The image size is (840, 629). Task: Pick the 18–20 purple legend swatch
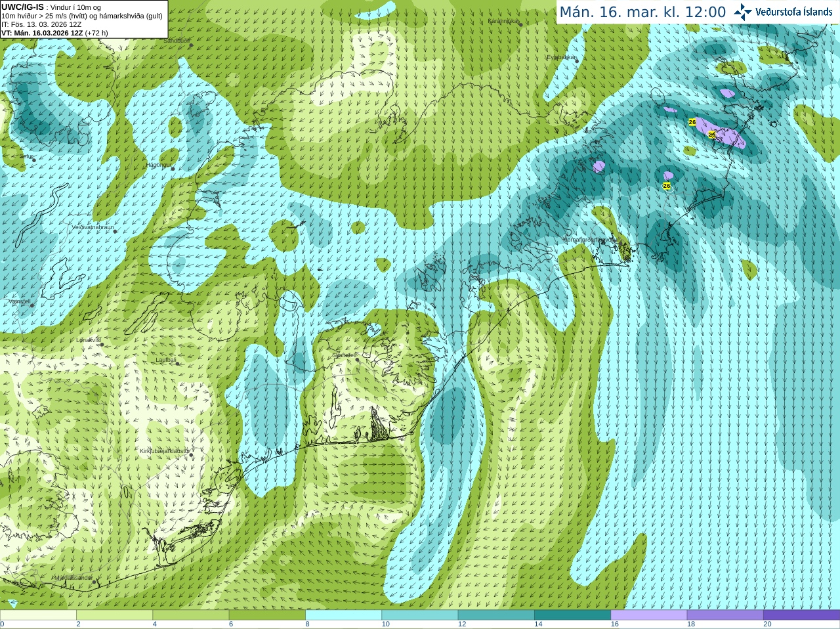pyautogui.click(x=724, y=615)
